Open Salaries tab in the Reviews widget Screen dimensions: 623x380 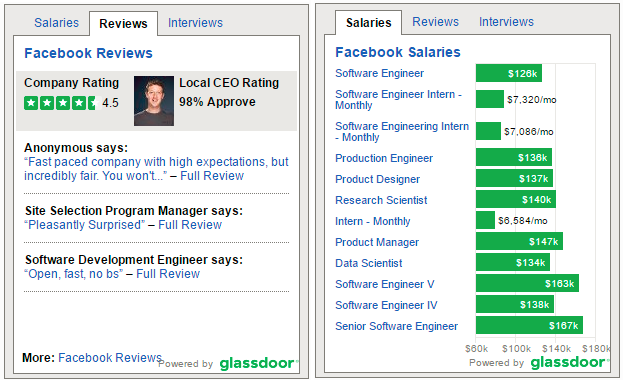click(x=56, y=23)
